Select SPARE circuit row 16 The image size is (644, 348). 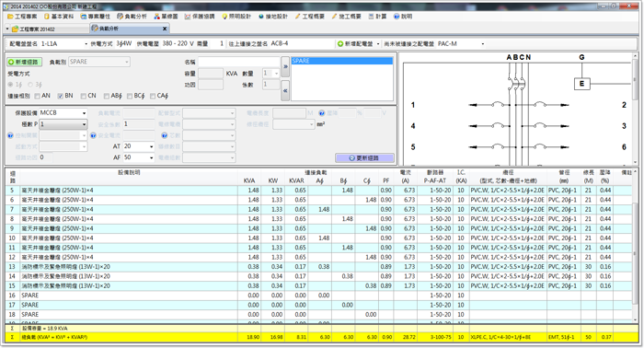click(x=318, y=296)
